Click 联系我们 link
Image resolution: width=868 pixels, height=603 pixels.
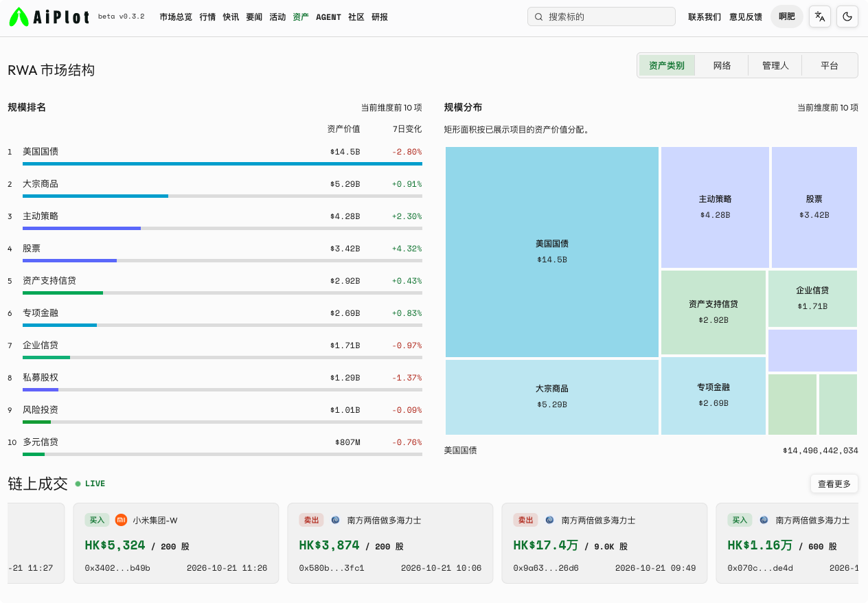[x=705, y=16]
